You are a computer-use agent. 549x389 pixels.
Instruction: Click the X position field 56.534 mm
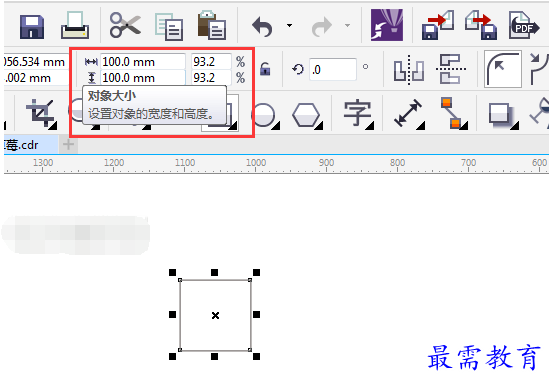point(35,62)
